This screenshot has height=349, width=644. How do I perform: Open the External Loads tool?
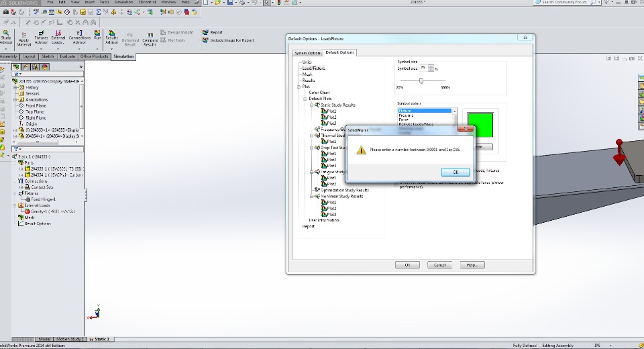58,37
